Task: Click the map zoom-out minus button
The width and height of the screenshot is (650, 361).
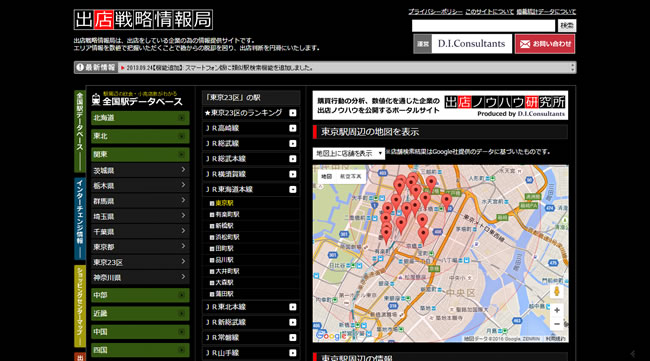Action: click(x=557, y=324)
